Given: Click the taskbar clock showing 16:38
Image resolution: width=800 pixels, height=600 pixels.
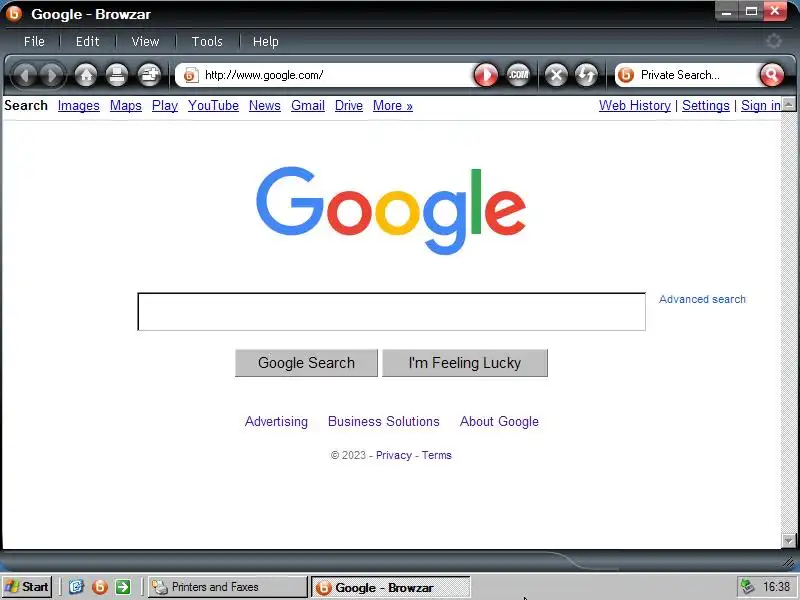Looking at the screenshot, I should point(776,587).
